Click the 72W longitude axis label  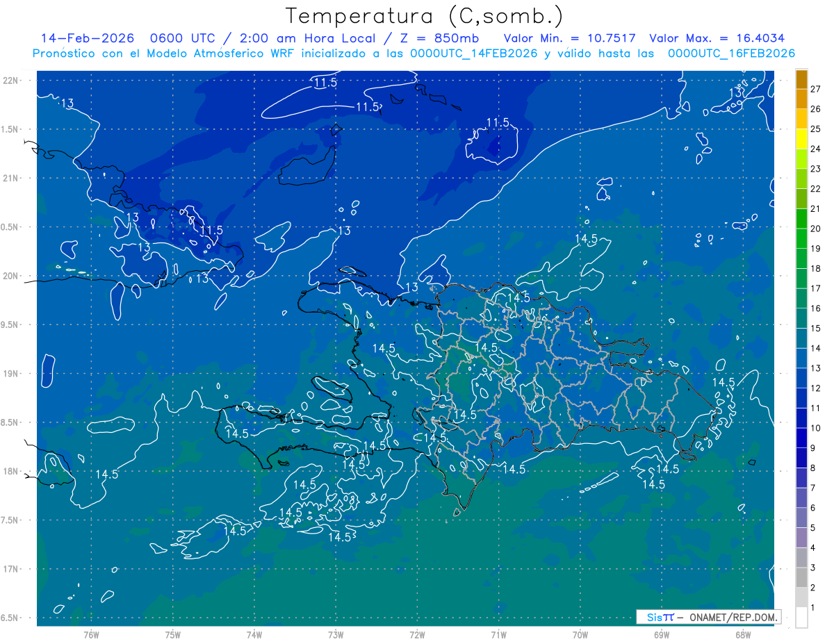point(417,634)
